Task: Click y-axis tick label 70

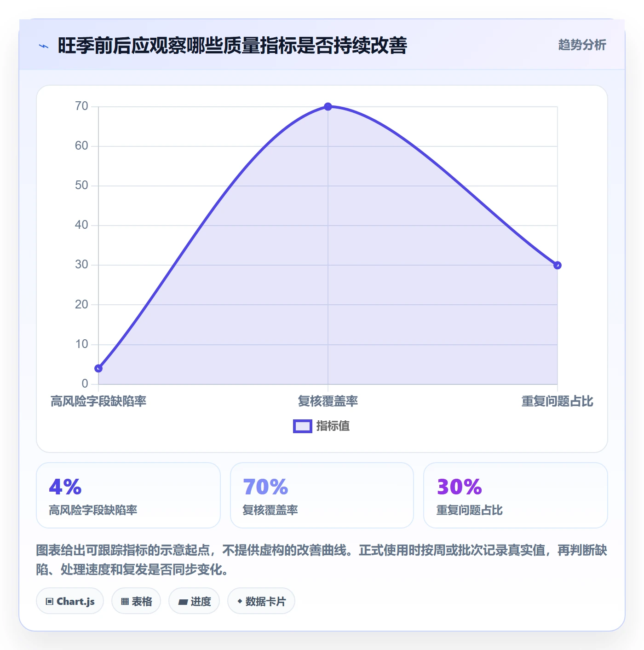Action: pyautogui.click(x=81, y=106)
